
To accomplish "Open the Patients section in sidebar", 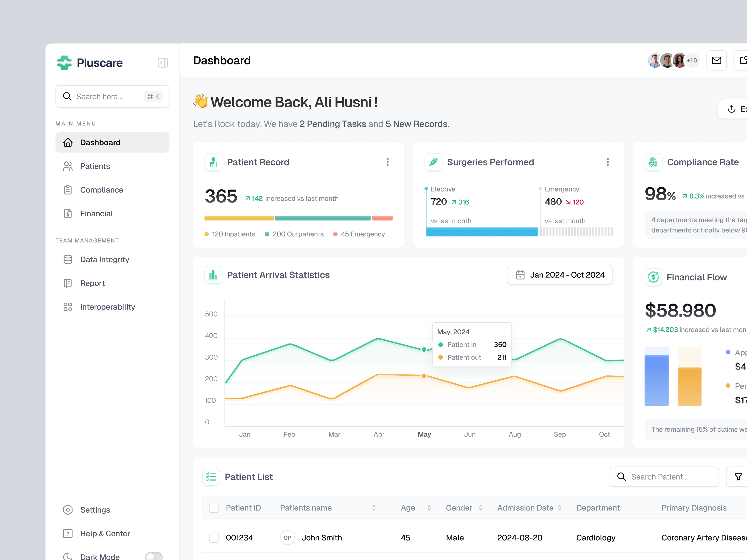I will [x=95, y=166].
